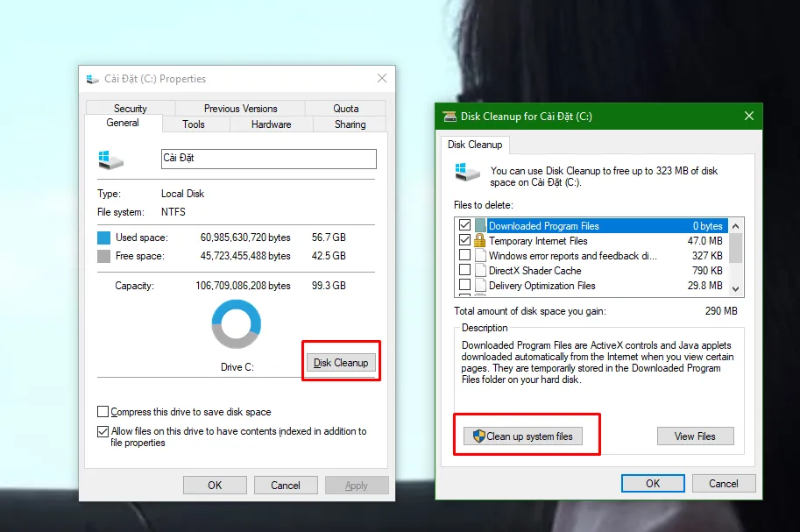Open the Previous Versions tab

(239, 108)
